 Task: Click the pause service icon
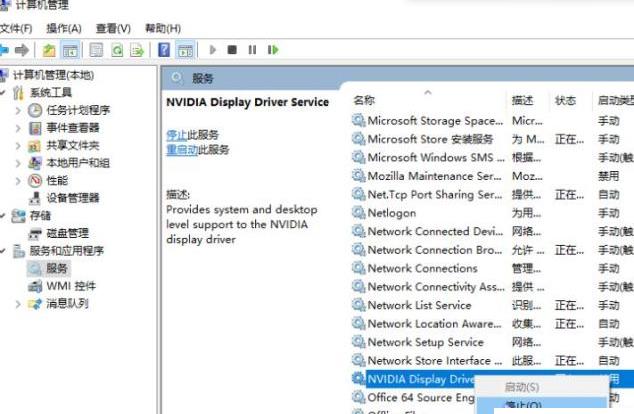(252, 50)
